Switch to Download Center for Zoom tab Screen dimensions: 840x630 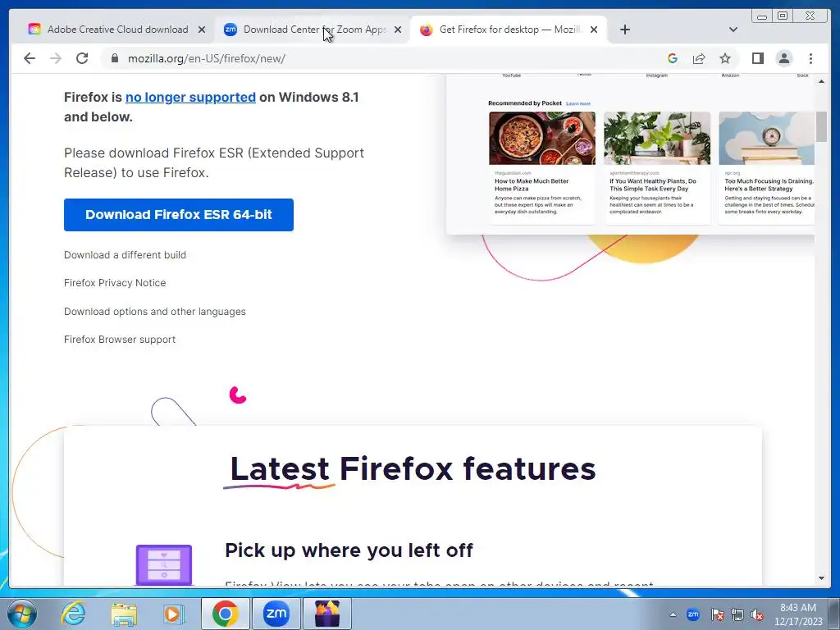(x=313, y=30)
